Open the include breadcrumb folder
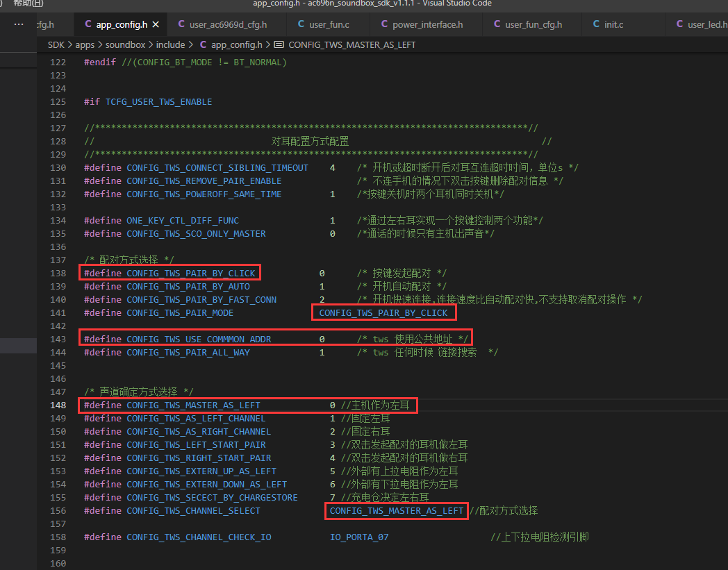728x570 pixels. pos(170,45)
